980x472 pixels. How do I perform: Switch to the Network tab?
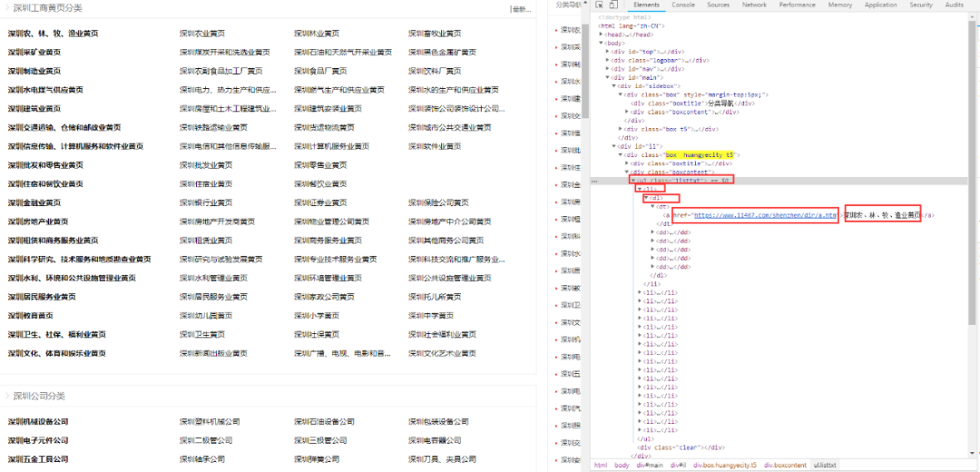(754, 5)
